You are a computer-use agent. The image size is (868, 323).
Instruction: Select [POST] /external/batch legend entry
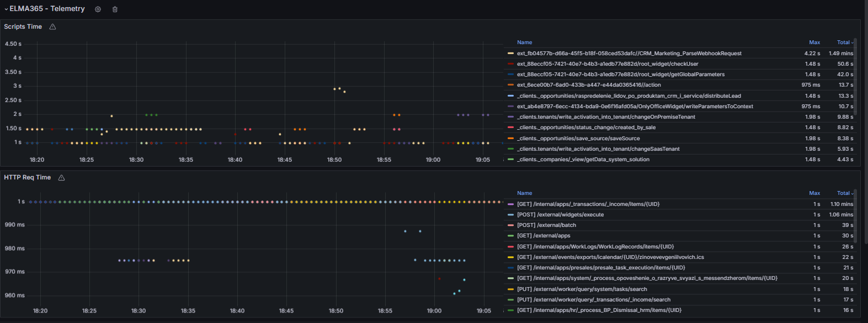[546, 225]
